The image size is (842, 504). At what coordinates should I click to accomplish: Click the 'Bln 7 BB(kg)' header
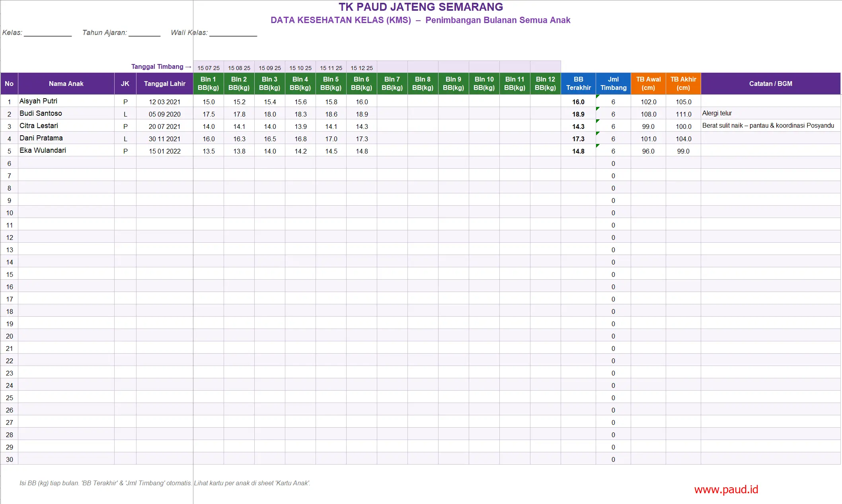[392, 84]
